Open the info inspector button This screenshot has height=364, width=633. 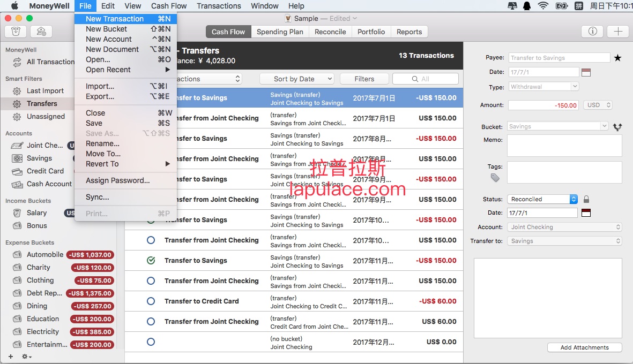tap(592, 32)
